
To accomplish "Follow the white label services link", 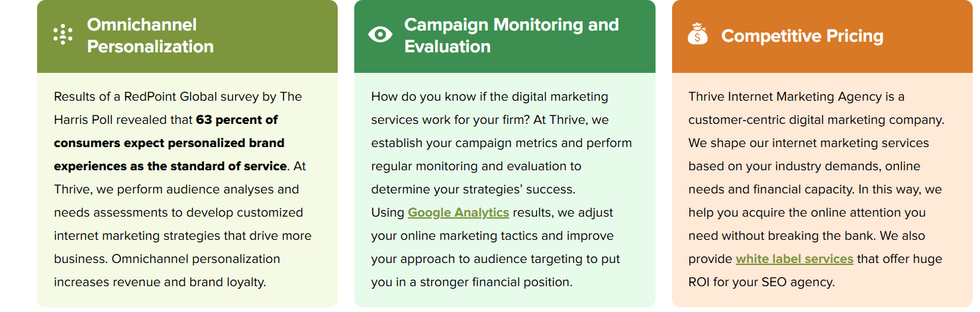I will 794,259.
